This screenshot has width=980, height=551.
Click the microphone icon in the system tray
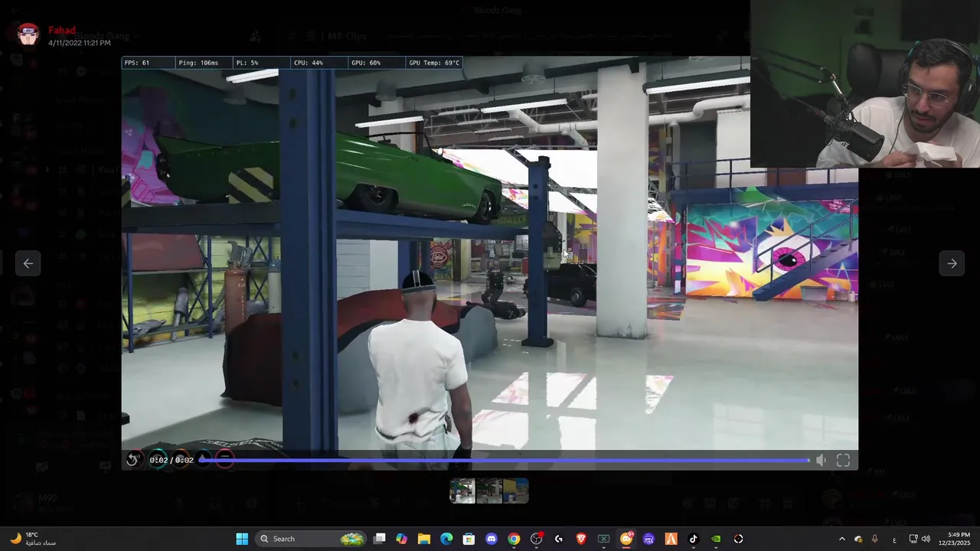tap(874, 539)
